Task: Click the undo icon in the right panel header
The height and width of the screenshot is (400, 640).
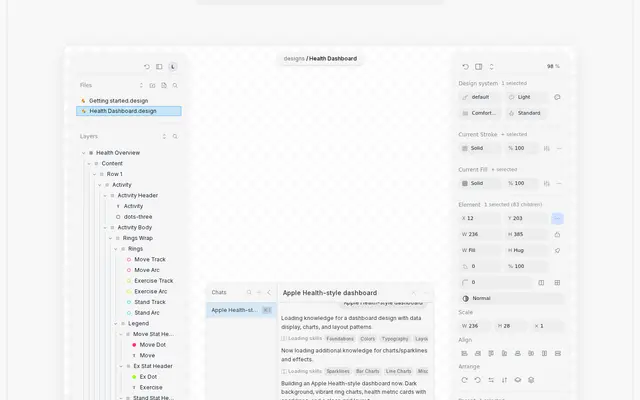Action: (465, 67)
